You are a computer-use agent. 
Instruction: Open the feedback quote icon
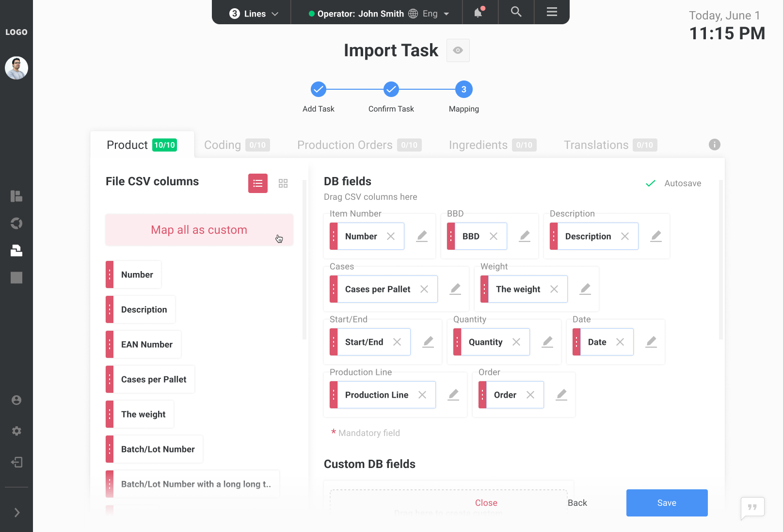tap(752, 508)
